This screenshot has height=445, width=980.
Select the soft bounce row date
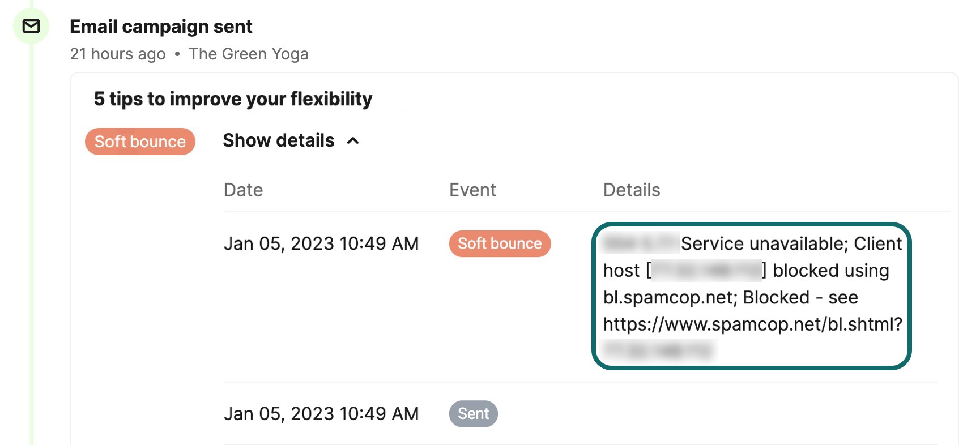click(x=321, y=243)
